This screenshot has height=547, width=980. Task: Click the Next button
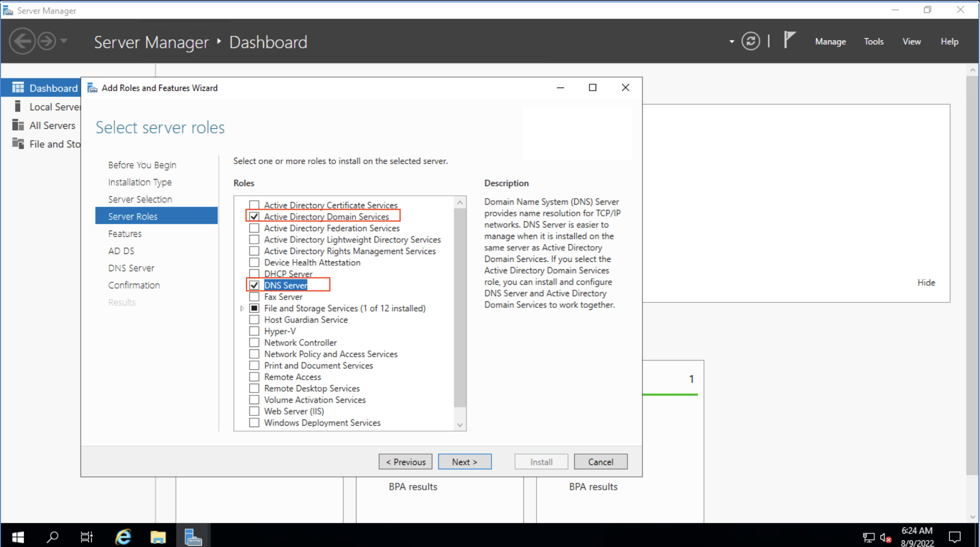(464, 462)
